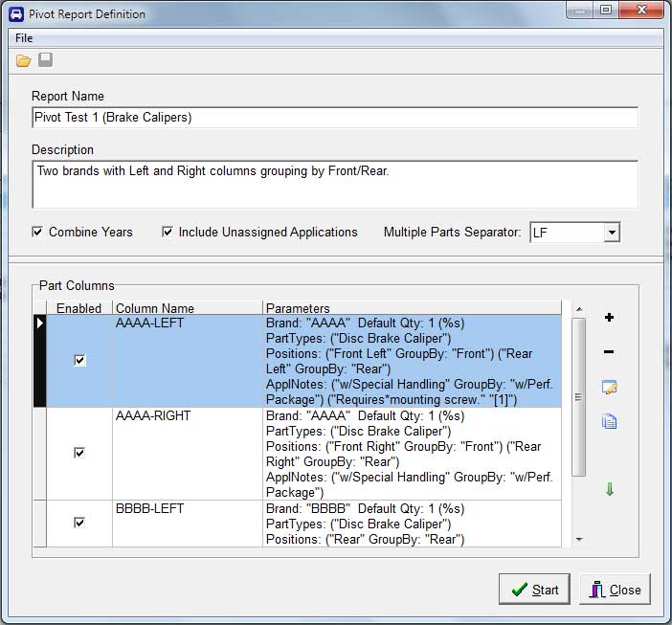Click the open folder toolbar icon
This screenshot has width=672, height=625.
tap(24, 60)
